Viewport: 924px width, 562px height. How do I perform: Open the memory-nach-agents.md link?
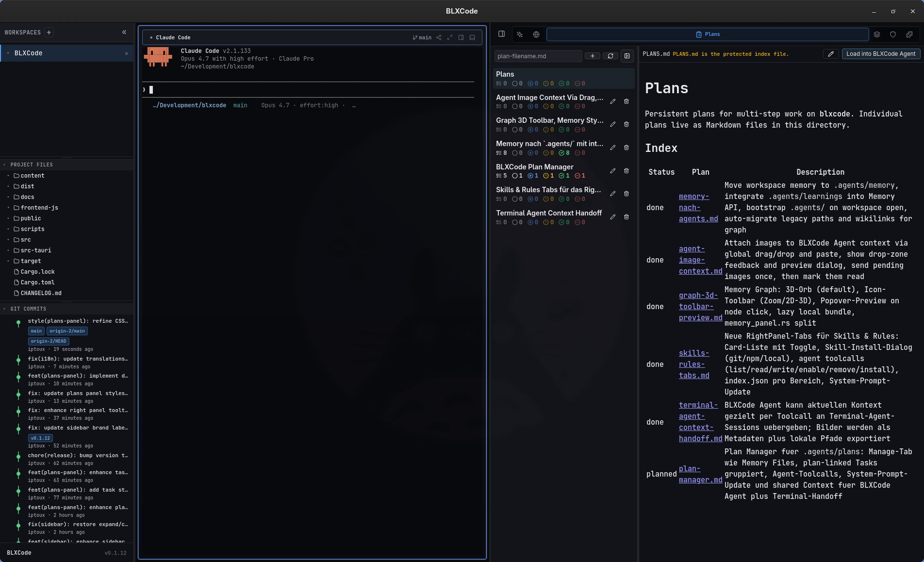point(698,208)
